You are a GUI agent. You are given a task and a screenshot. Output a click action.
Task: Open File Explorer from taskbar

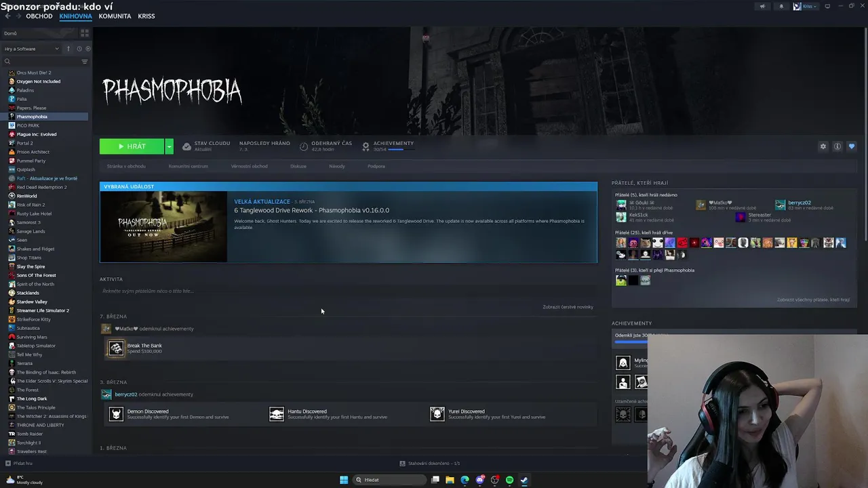[450, 480]
